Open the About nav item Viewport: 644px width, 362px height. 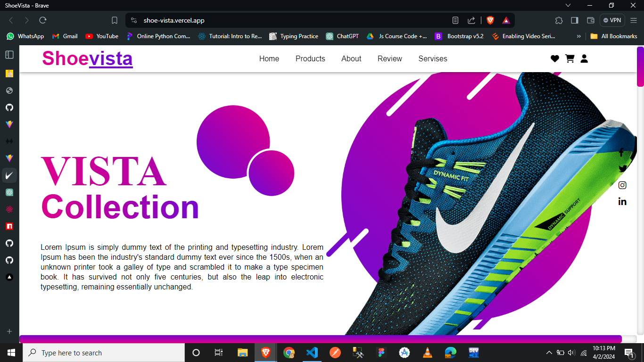tap(351, 58)
